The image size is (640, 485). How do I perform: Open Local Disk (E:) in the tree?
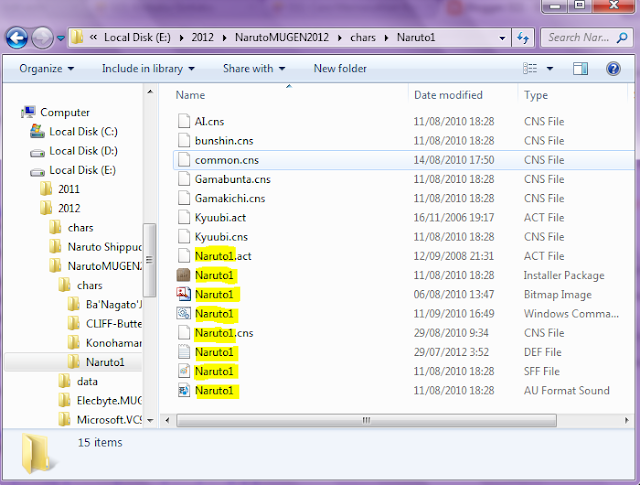click(x=82, y=170)
